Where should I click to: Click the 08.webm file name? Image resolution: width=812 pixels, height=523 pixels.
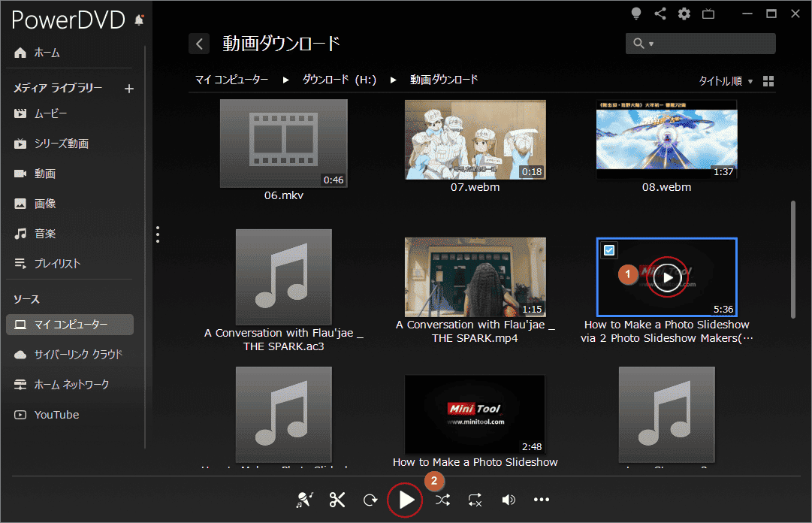(666, 187)
